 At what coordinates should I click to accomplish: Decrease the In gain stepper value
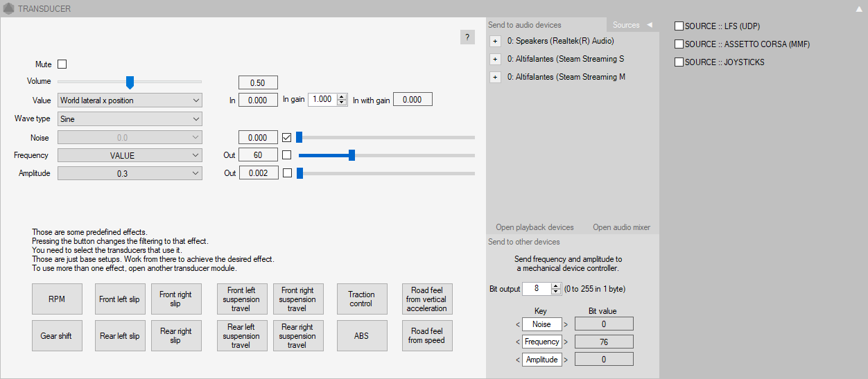(x=341, y=103)
